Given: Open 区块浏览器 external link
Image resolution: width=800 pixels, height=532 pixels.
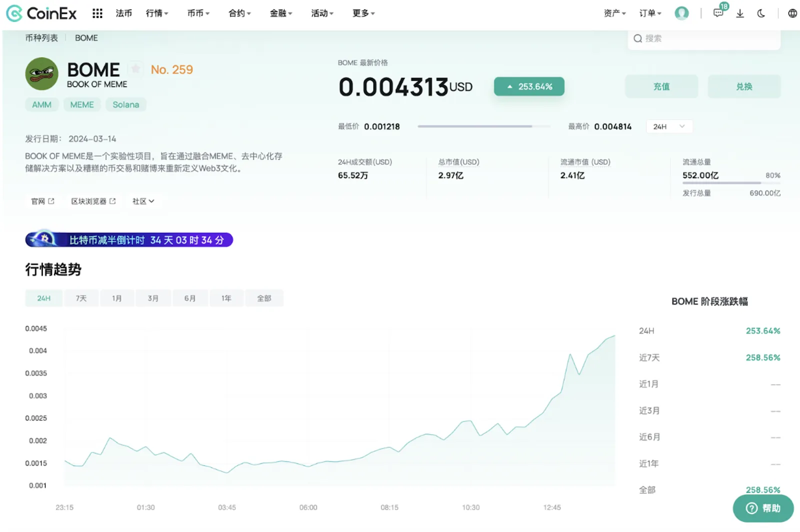Looking at the screenshot, I should pyautogui.click(x=93, y=201).
